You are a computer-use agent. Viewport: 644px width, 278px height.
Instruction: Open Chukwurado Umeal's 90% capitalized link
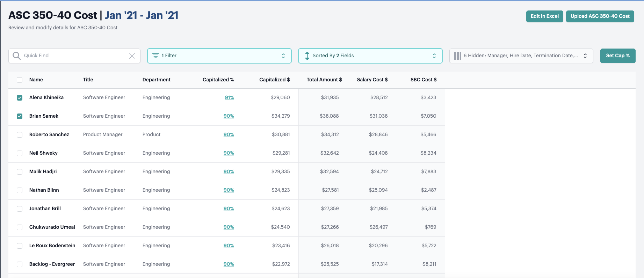pyautogui.click(x=229, y=227)
